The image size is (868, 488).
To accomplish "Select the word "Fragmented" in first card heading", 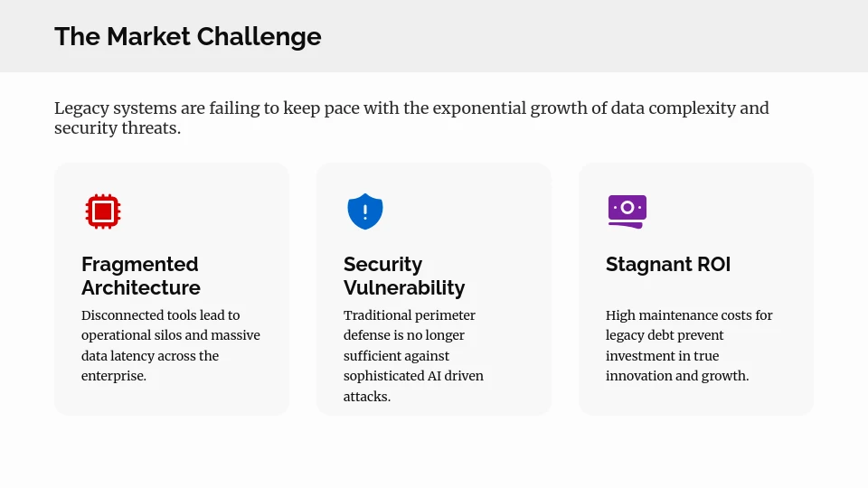I will [139, 264].
